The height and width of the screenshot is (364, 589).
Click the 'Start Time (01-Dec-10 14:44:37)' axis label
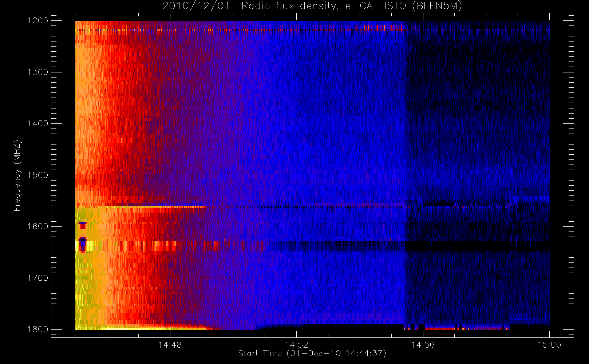point(312,353)
